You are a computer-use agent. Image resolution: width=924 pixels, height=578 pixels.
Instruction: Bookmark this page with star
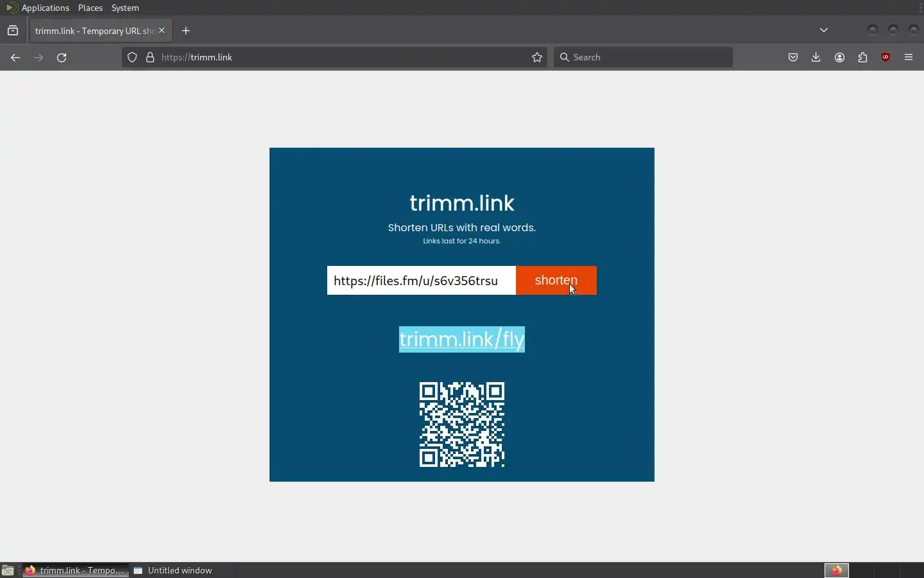pos(537,57)
